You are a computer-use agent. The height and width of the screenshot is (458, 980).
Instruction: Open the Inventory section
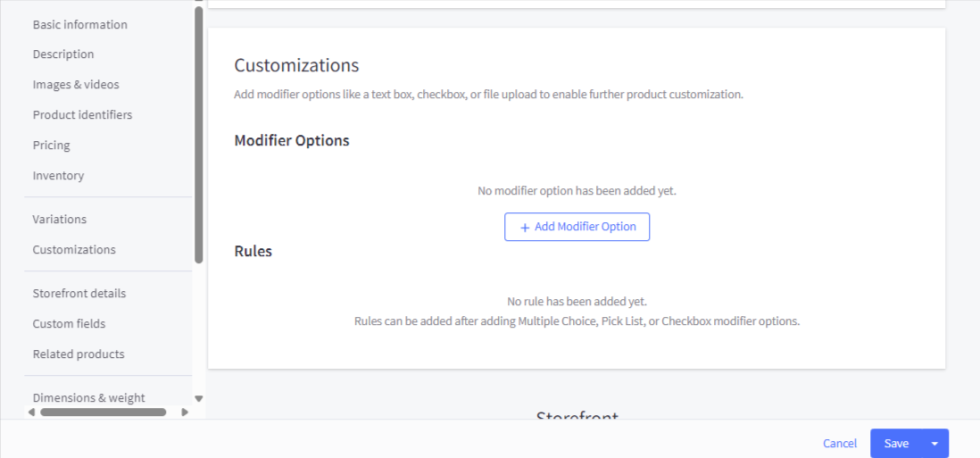58,176
